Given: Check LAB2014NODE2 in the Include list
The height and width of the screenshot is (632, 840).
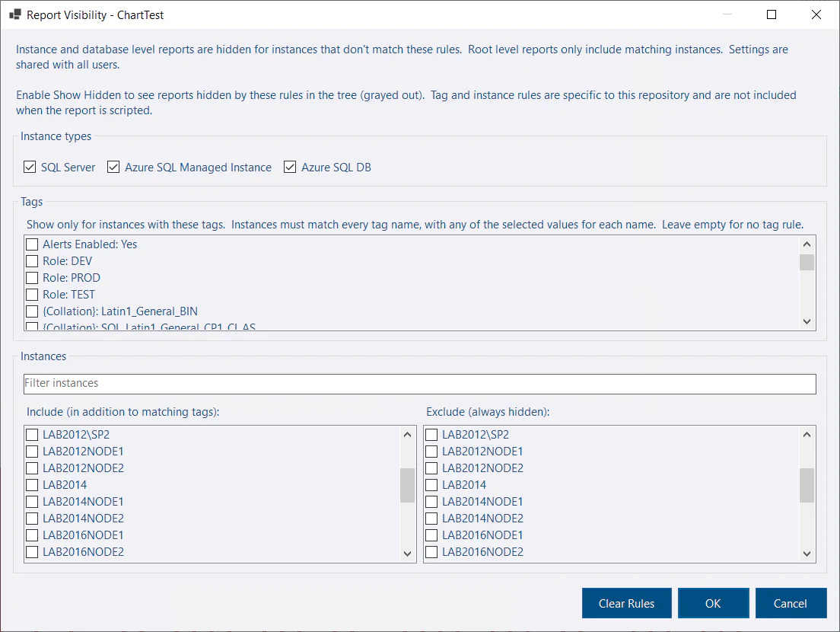Looking at the screenshot, I should 32,519.
